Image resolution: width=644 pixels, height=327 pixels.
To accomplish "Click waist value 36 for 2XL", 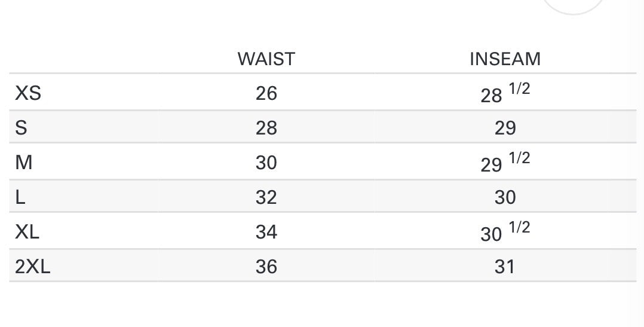I will coord(266,266).
